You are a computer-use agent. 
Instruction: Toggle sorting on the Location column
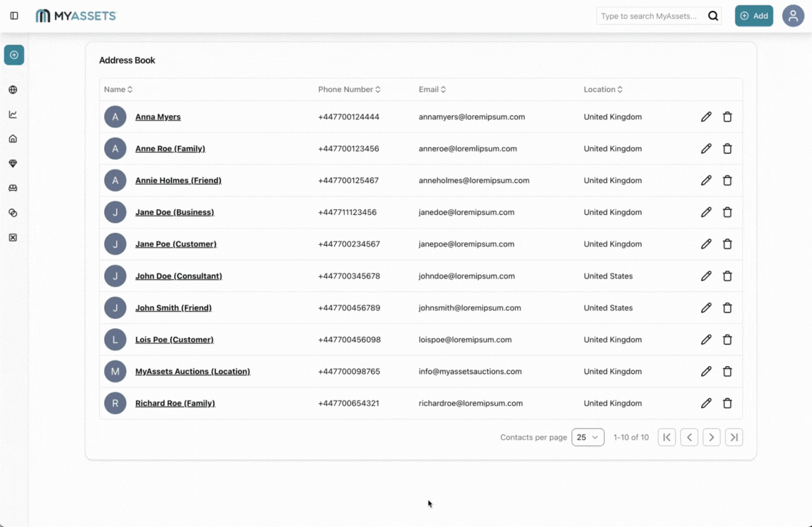[x=619, y=89]
